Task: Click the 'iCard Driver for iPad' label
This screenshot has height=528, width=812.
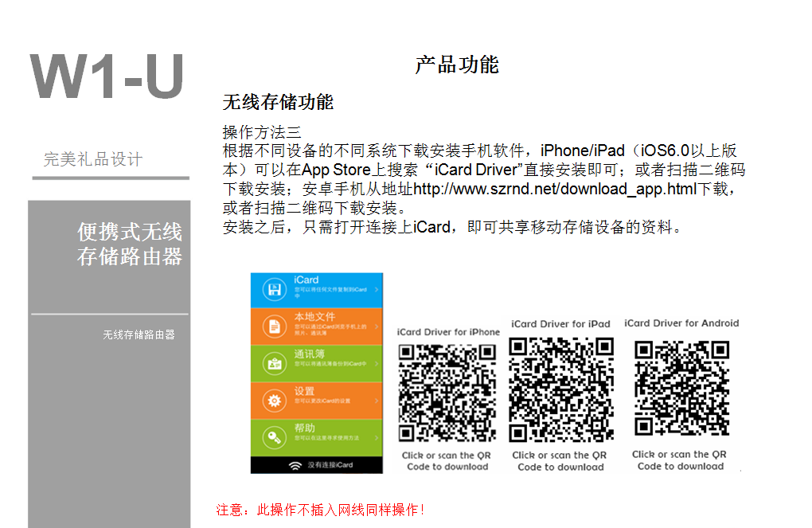Action: pos(561,324)
